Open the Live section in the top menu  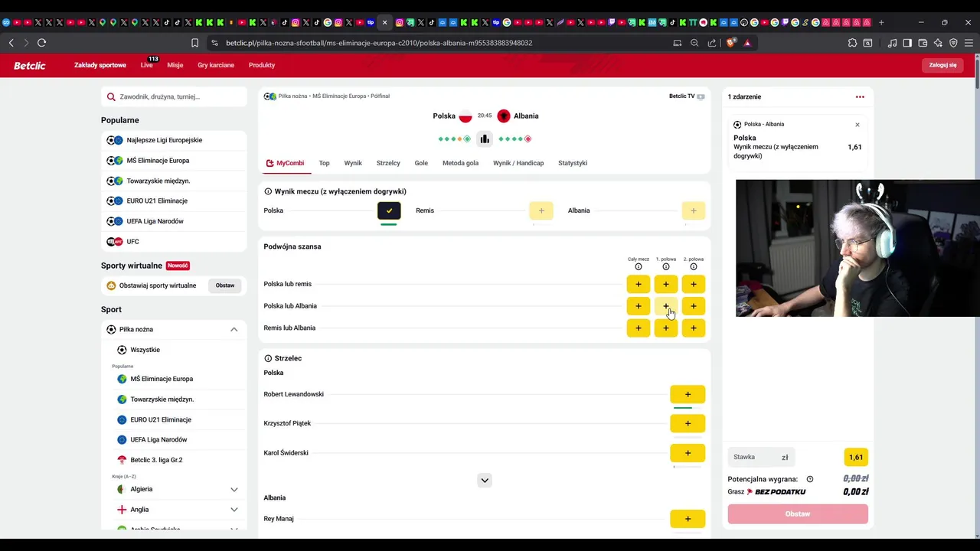point(147,65)
